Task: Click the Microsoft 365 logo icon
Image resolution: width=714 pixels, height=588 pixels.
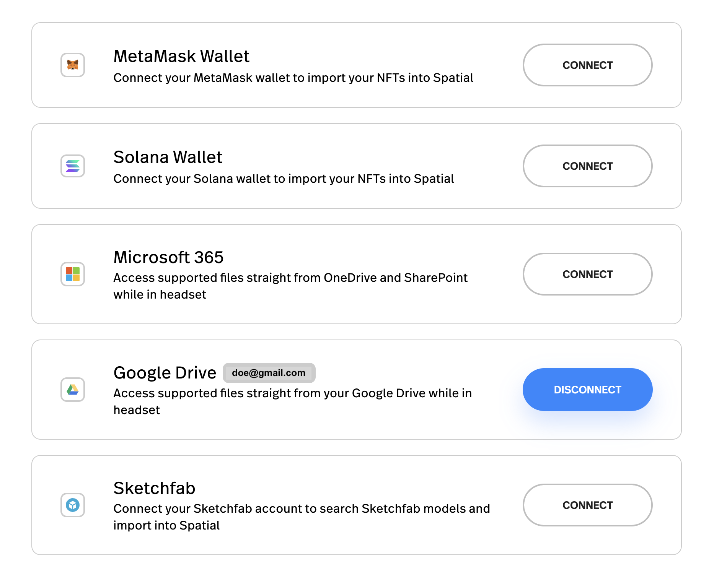Action: click(x=73, y=274)
